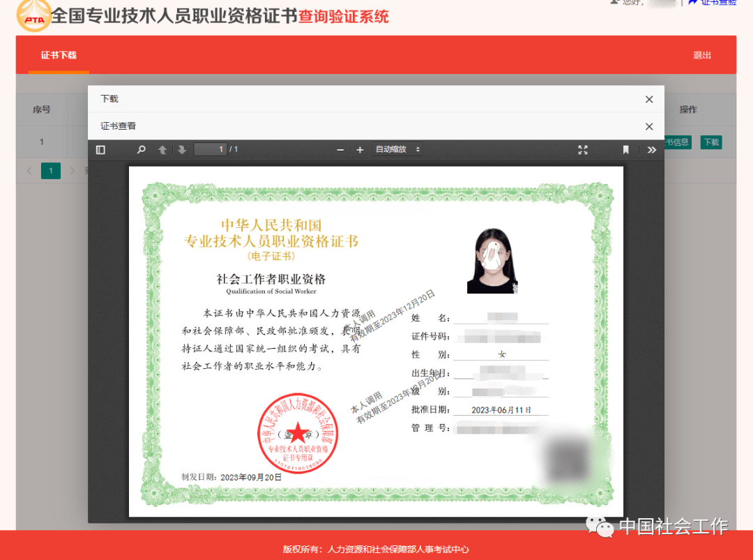The height and width of the screenshot is (560, 753).
Task: Select page 1 in the pagination control
Action: [51, 170]
